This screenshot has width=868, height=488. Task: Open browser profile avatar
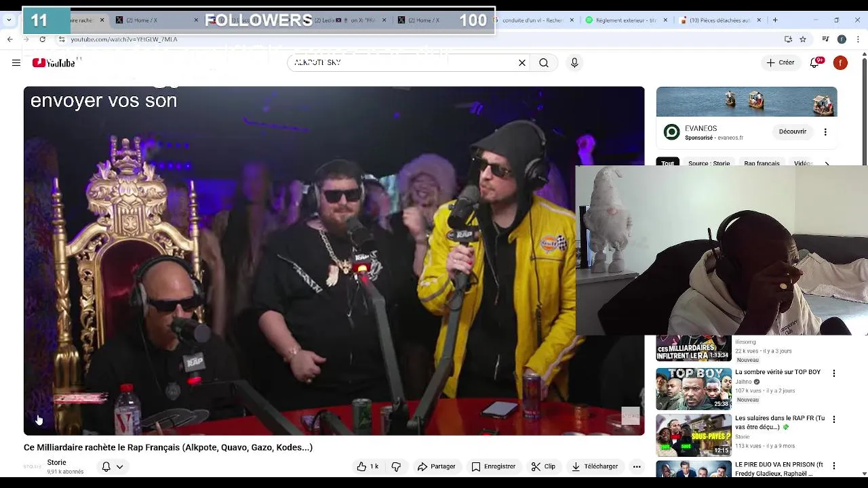pyautogui.click(x=842, y=39)
